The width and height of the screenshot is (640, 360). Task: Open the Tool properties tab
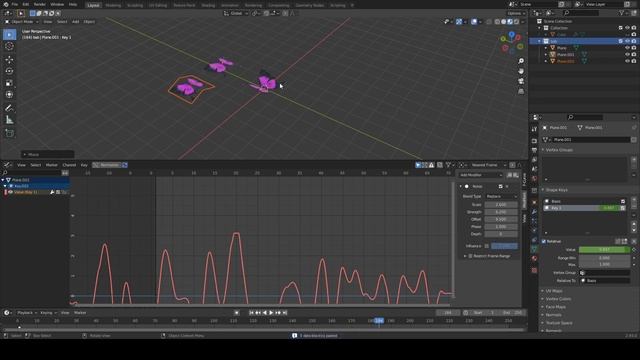point(534,129)
